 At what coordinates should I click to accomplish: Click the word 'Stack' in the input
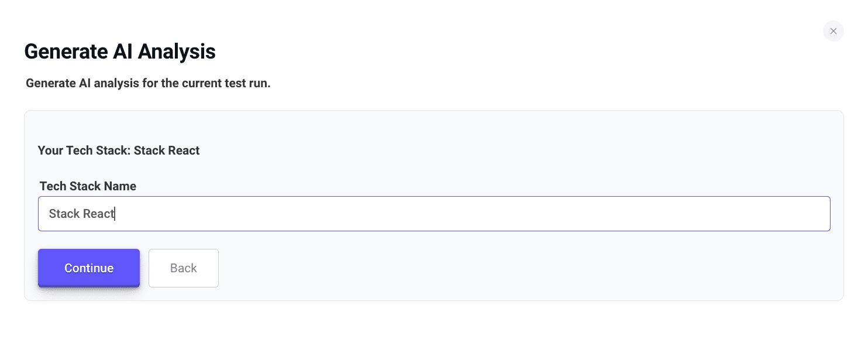point(64,214)
